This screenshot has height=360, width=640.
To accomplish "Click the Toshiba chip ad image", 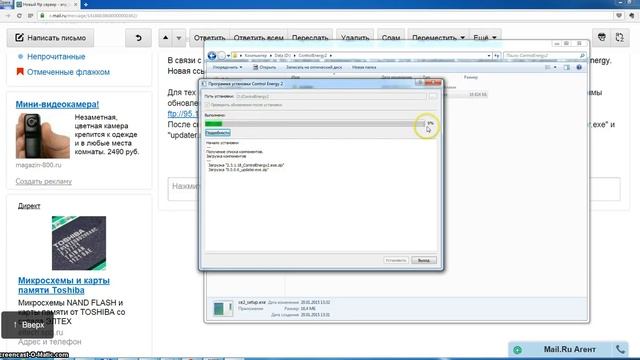I will tap(79, 243).
